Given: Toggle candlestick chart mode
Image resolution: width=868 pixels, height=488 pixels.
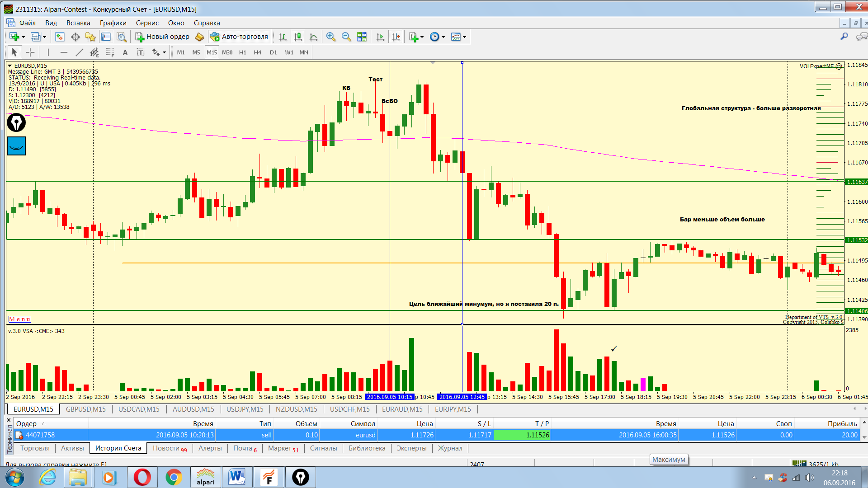Looking at the screenshot, I should 298,37.
